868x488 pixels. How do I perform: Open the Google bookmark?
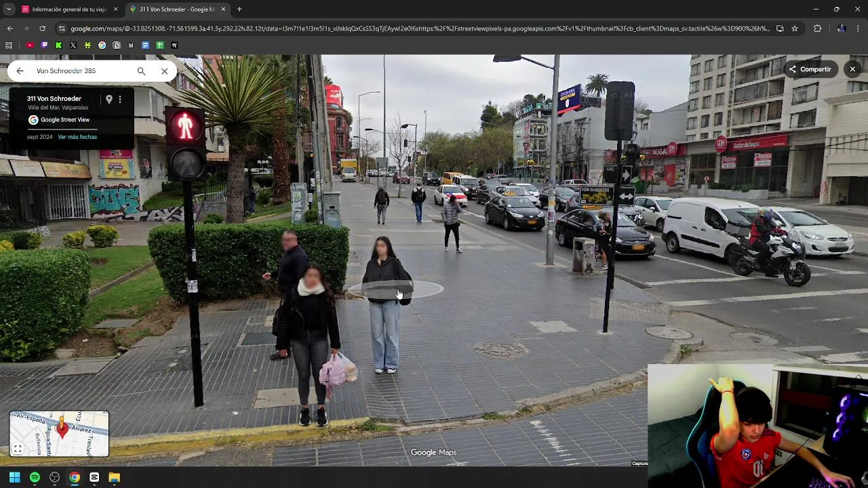tap(102, 45)
